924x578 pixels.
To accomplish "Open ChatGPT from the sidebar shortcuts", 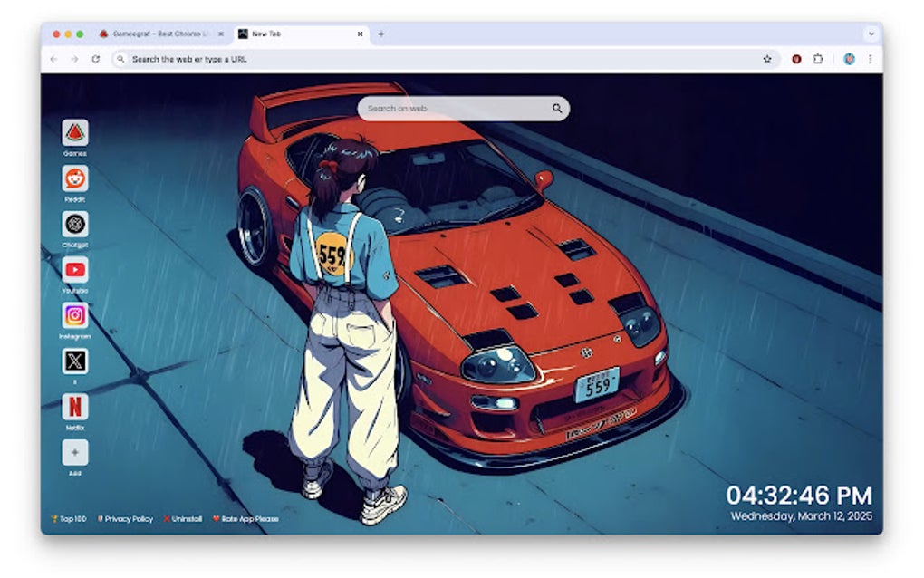I will coord(73,226).
